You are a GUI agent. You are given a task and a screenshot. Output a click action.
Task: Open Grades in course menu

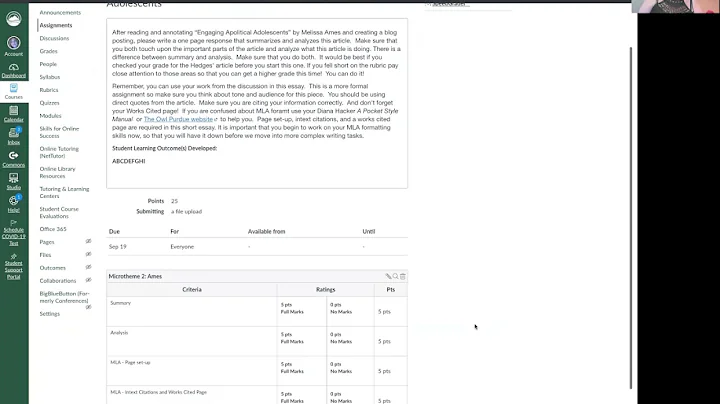pos(48,51)
